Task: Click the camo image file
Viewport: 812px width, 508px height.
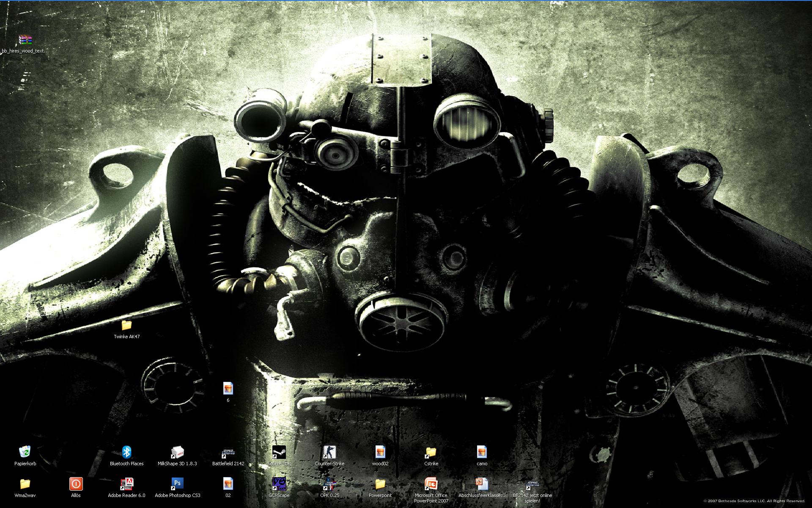Action: tap(482, 452)
